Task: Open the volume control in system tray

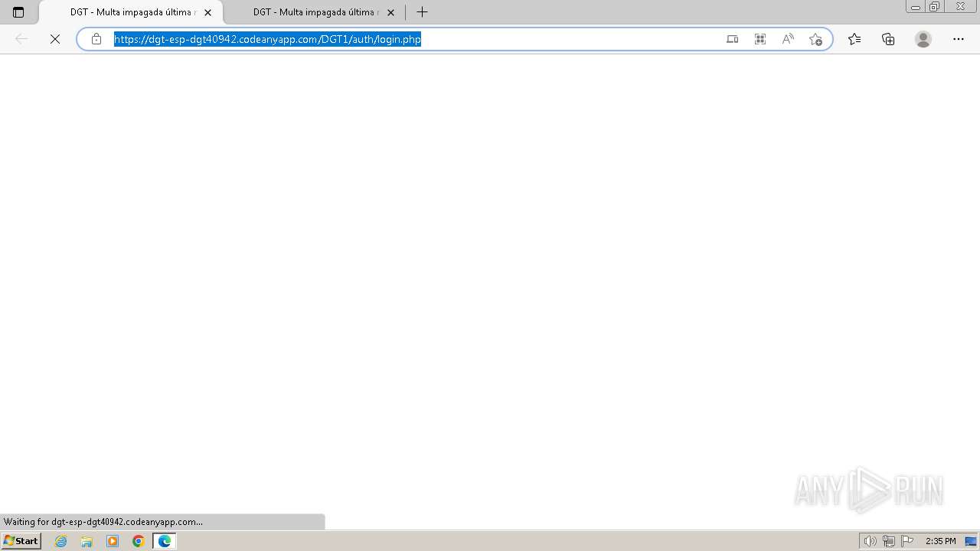Action: pyautogui.click(x=870, y=541)
